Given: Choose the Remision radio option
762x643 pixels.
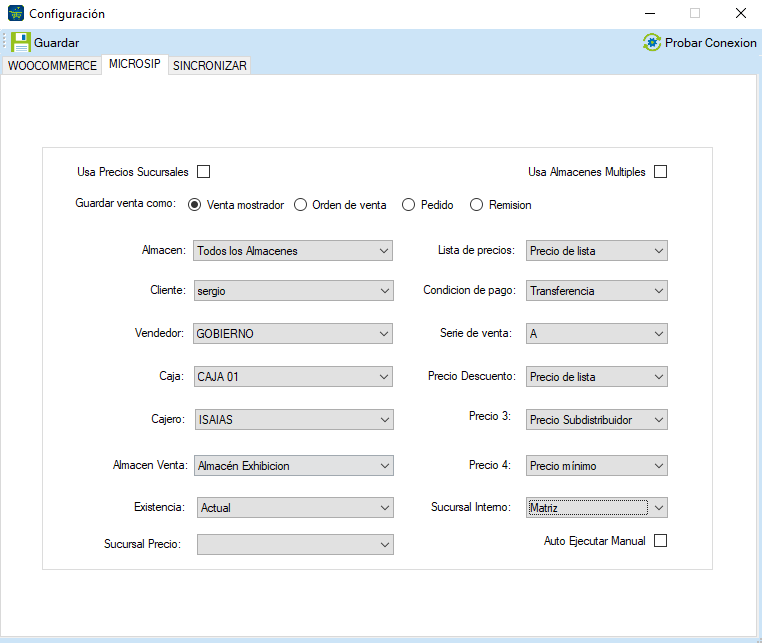Looking at the screenshot, I should [476, 205].
